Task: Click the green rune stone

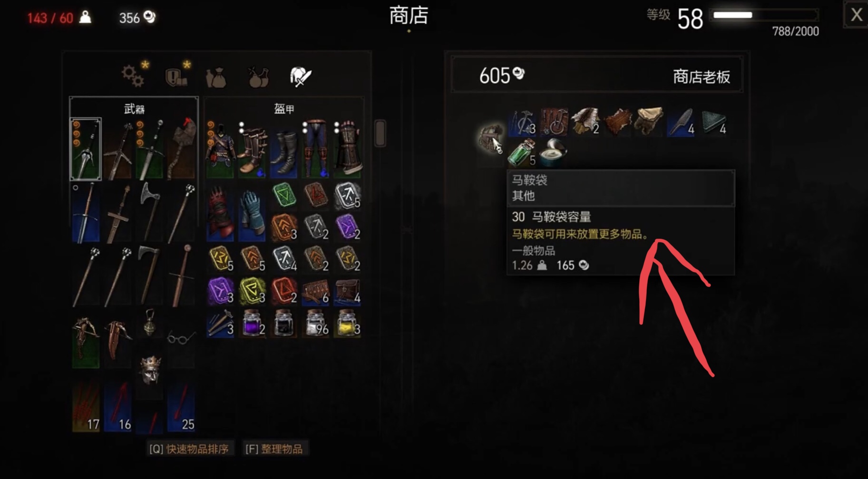Action: [284, 195]
